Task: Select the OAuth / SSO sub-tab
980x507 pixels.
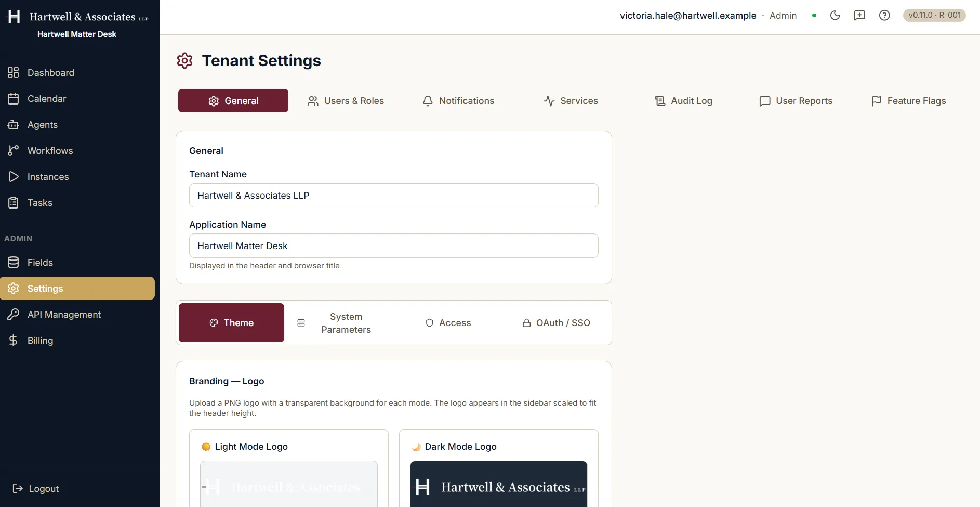Action: pos(556,323)
